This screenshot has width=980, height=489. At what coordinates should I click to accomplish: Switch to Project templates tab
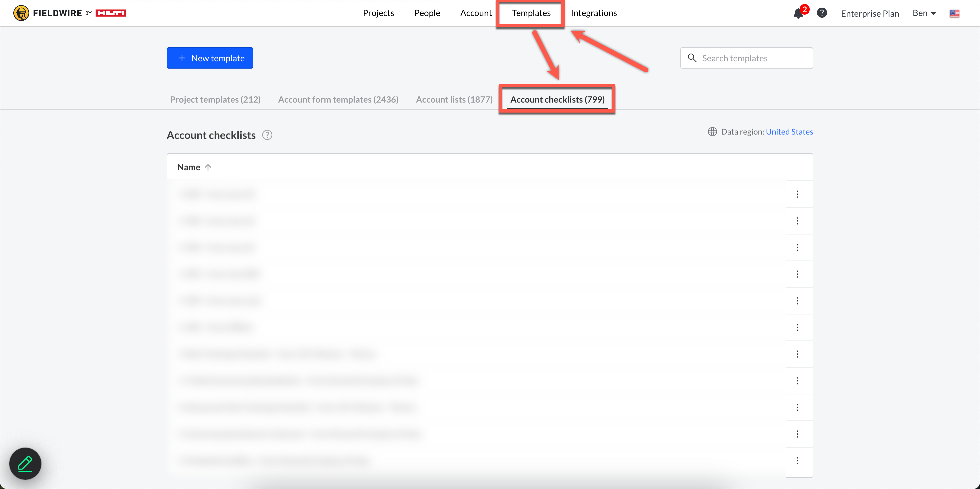(215, 100)
